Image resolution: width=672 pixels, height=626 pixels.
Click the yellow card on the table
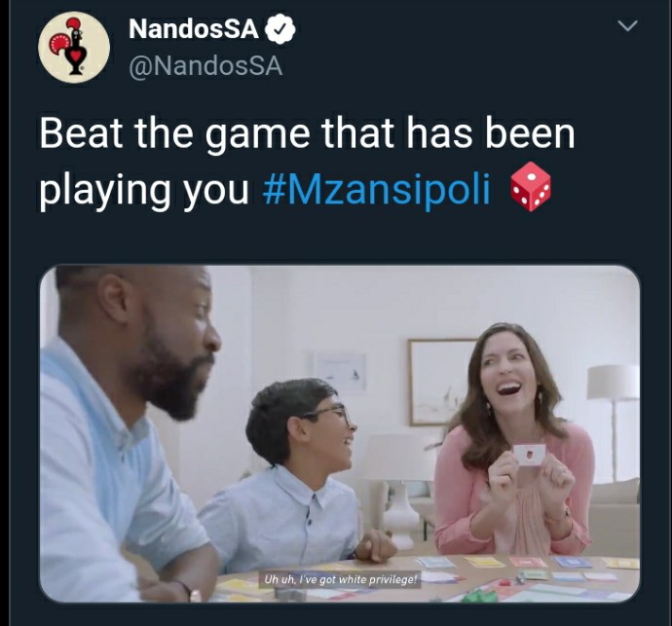[484, 562]
